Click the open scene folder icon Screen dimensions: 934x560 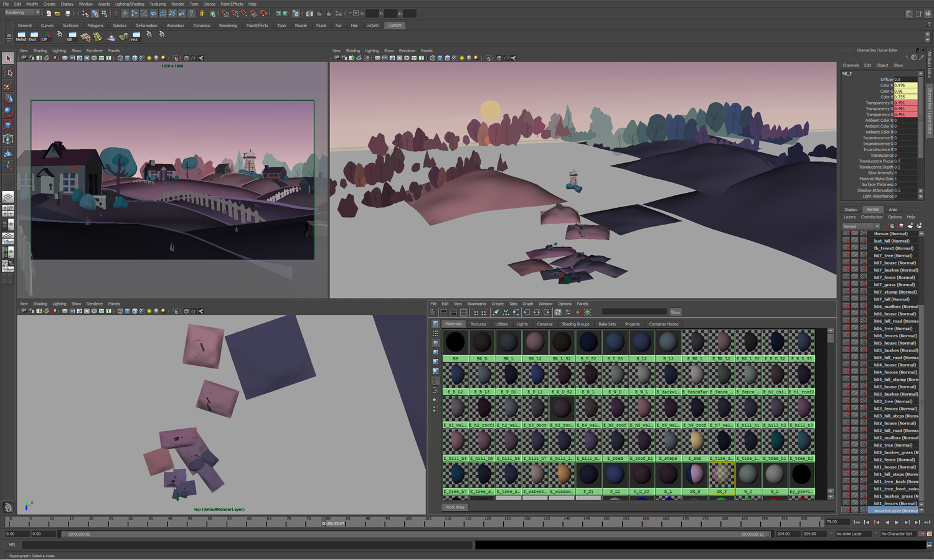coord(57,14)
